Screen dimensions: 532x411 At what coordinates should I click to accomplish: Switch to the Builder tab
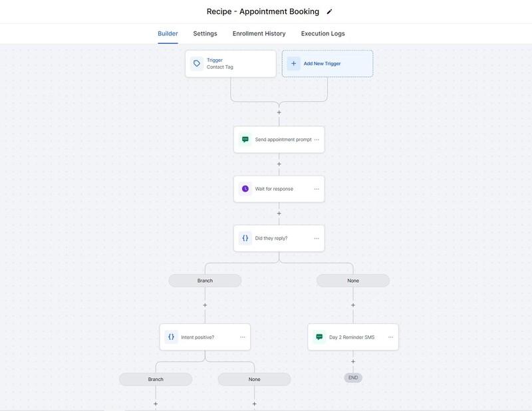coord(168,34)
